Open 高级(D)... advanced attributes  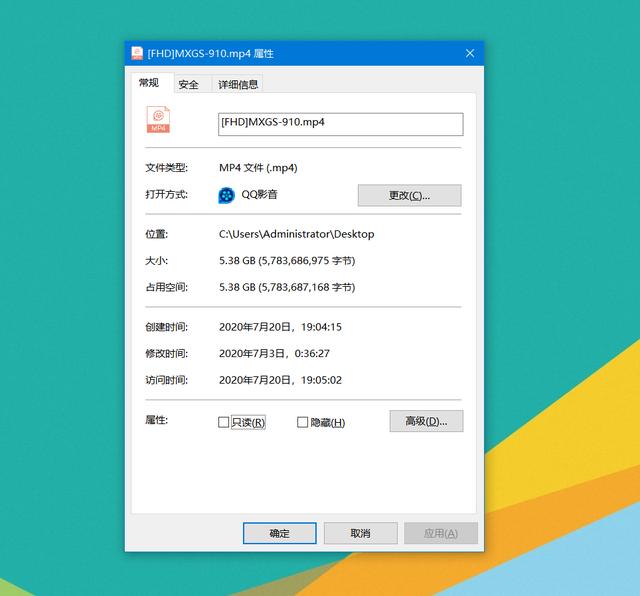[x=426, y=421]
